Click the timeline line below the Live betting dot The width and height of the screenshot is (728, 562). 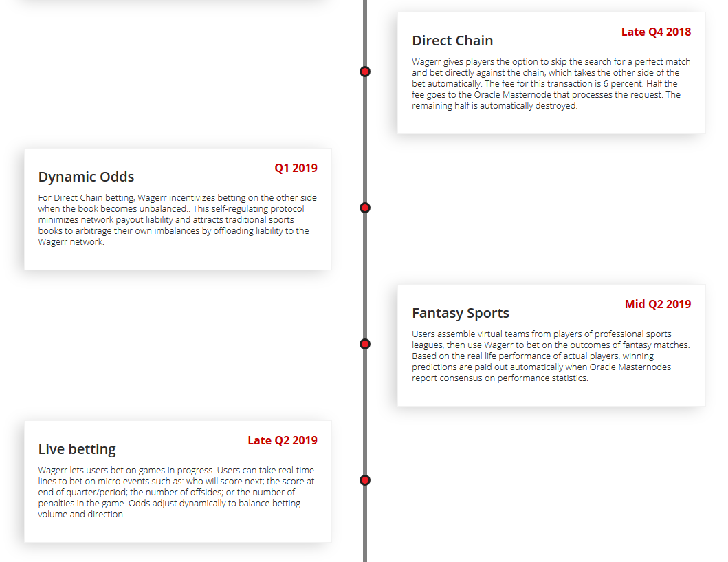(365, 523)
